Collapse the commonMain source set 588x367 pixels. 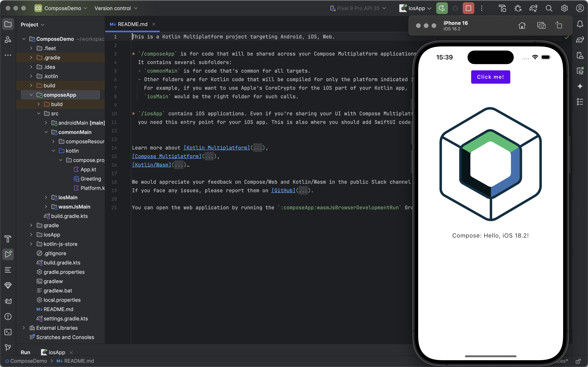46,132
